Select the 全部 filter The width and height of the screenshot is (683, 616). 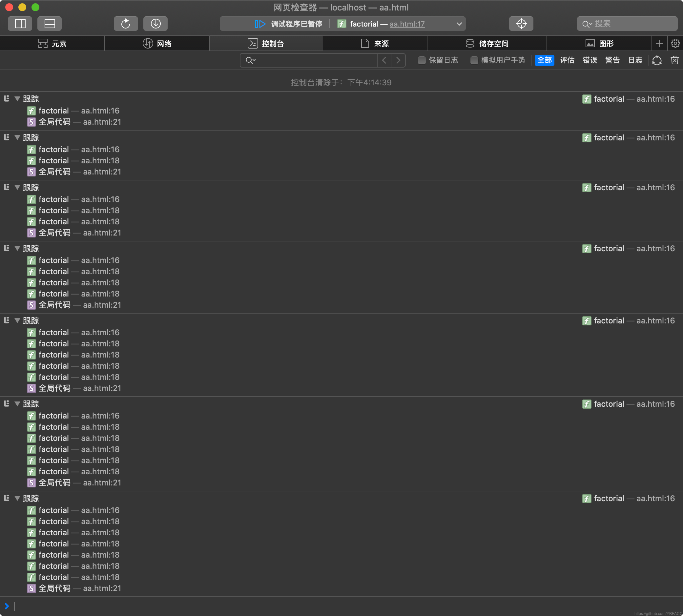544,60
